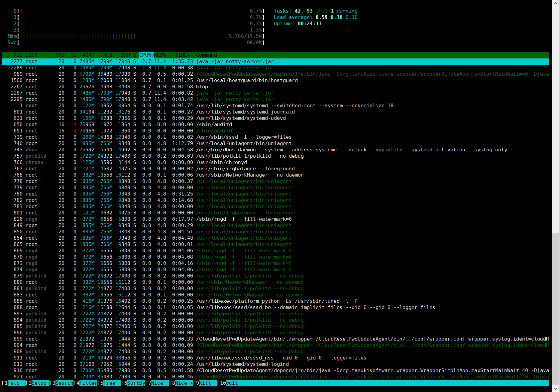Click the PID column header
Viewport: 559px width, 392px height.
point(18,55)
